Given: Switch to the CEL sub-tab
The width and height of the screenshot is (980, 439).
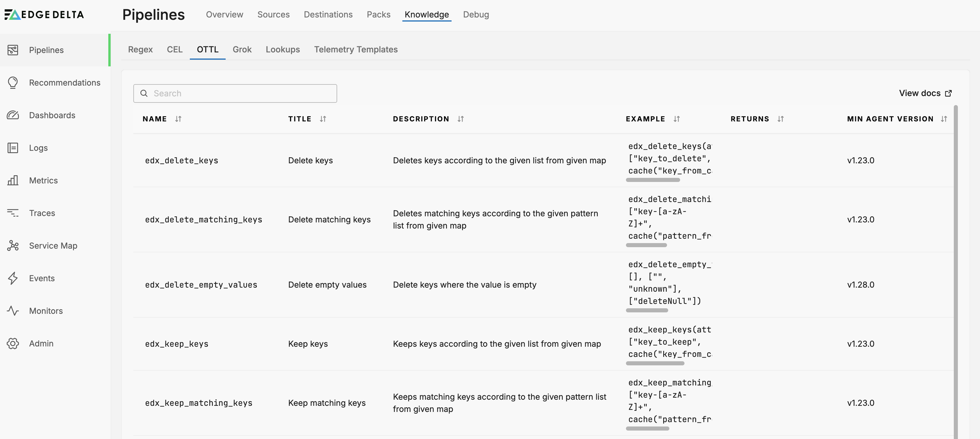Looking at the screenshot, I should [175, 49].
